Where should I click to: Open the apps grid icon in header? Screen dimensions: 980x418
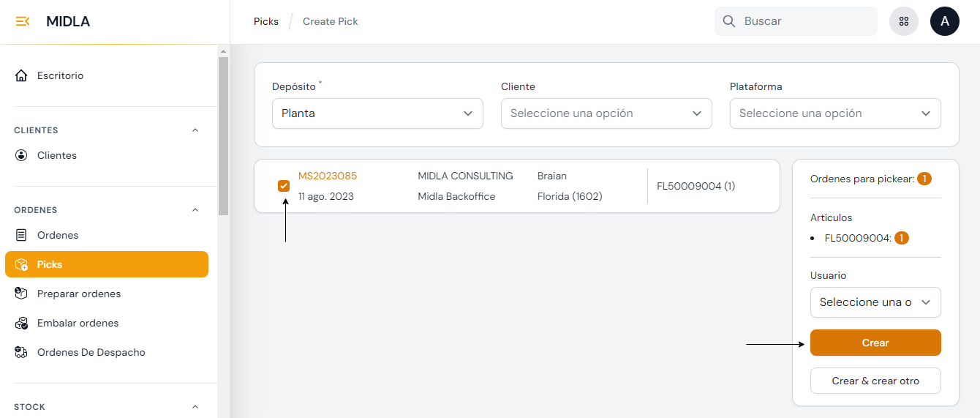click(904, 21)
